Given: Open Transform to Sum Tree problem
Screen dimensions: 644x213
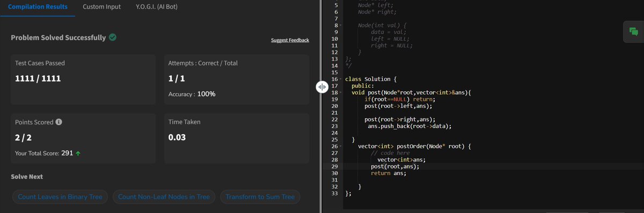Looking at the screenshot, I should pyautogui.click(x=260, y=197).
